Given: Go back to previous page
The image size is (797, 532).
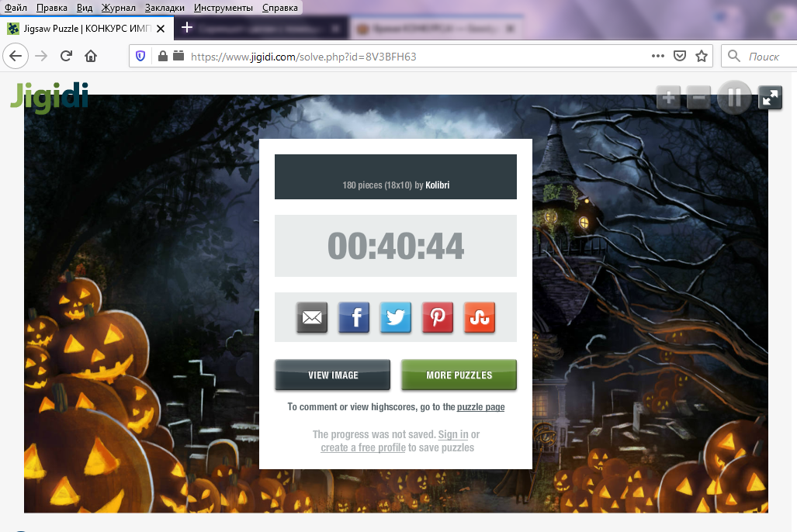Looking at the screenshot, I should [16, 56].
